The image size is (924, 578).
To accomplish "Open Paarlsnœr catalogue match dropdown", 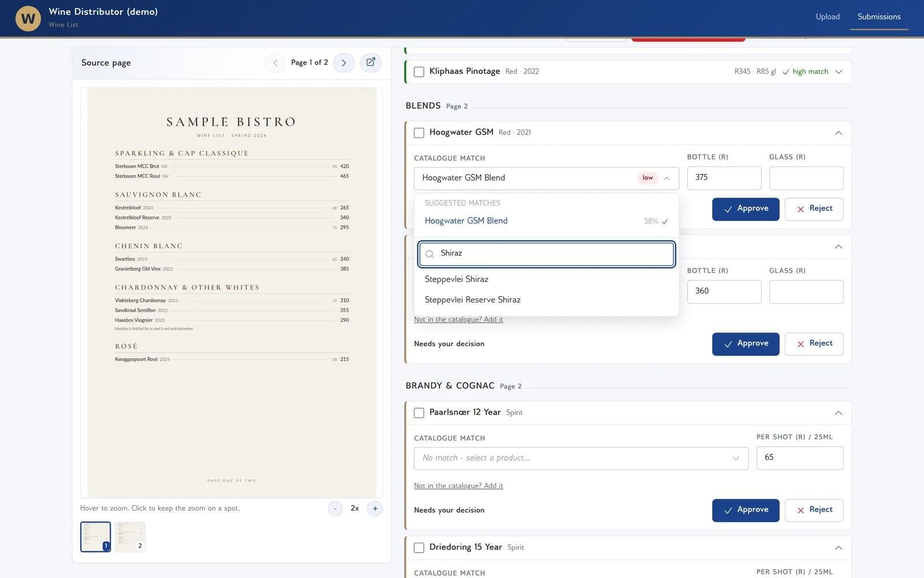I will pyautogui.click(x=581, y=458).
